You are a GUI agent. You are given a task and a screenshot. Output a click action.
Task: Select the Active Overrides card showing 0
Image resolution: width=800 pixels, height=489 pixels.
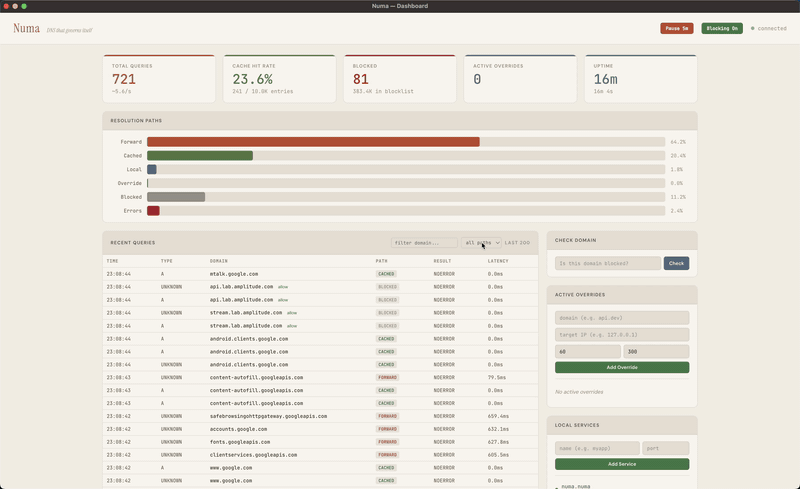coord(520,79)
